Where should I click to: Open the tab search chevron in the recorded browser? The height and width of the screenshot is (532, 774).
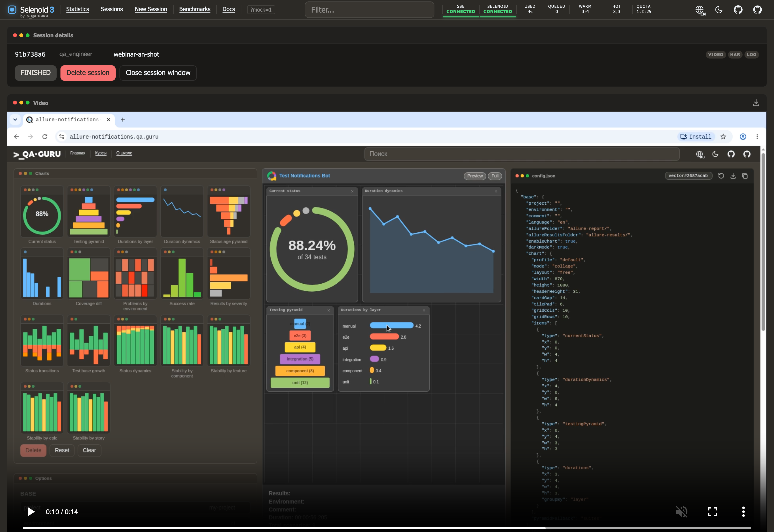click(x=15, y=120)
